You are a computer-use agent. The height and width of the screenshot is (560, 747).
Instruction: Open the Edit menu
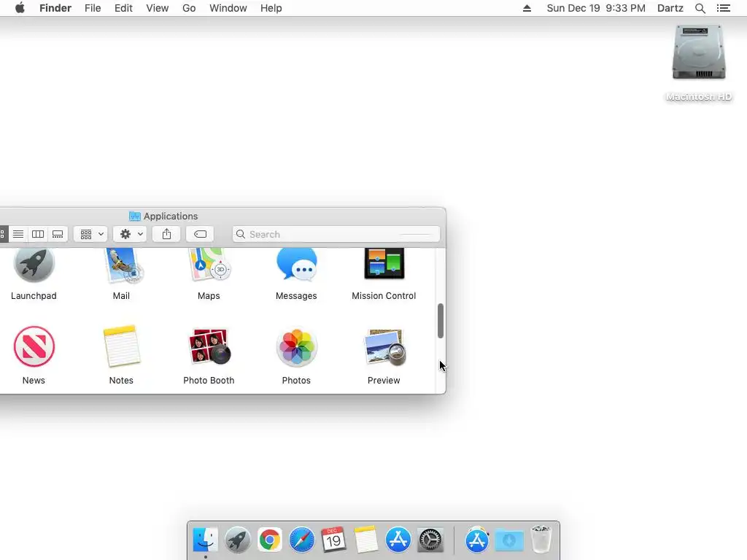point(123,8)
